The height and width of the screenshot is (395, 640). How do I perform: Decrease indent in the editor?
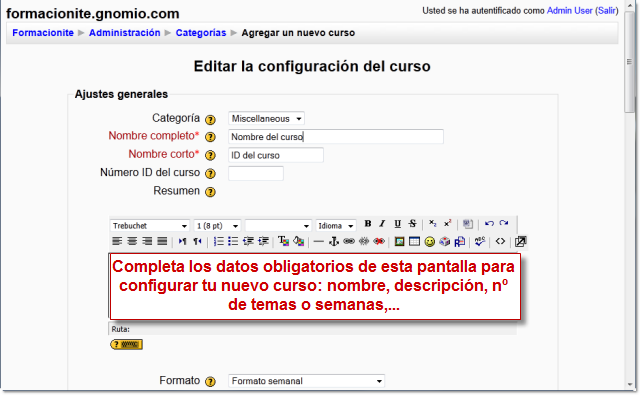coord(248,242)
